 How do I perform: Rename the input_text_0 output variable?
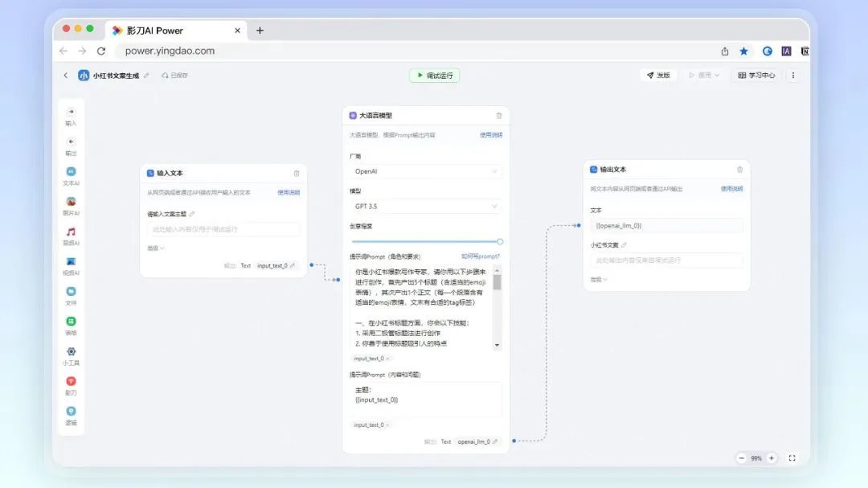coord(293,266)
